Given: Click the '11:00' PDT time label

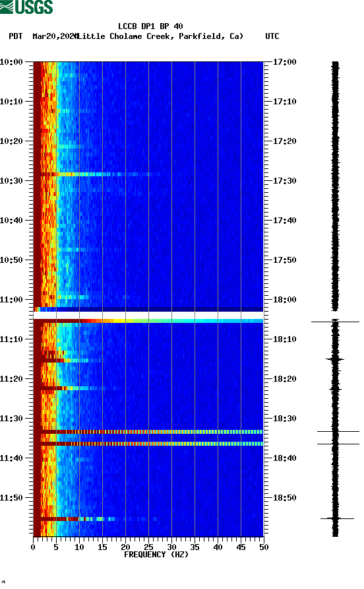Looking at the screenshot, I should (11, 300).
